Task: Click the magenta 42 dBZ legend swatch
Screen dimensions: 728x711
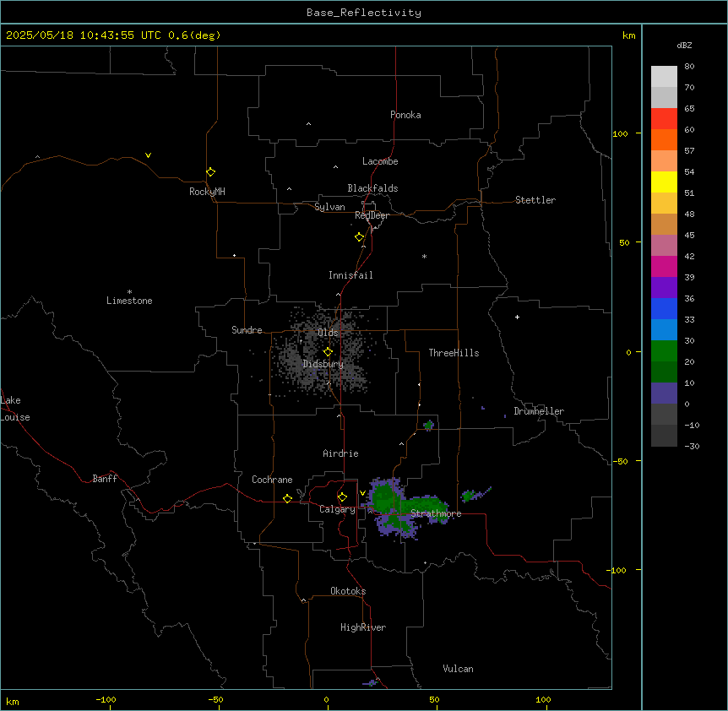Action: 664,266
